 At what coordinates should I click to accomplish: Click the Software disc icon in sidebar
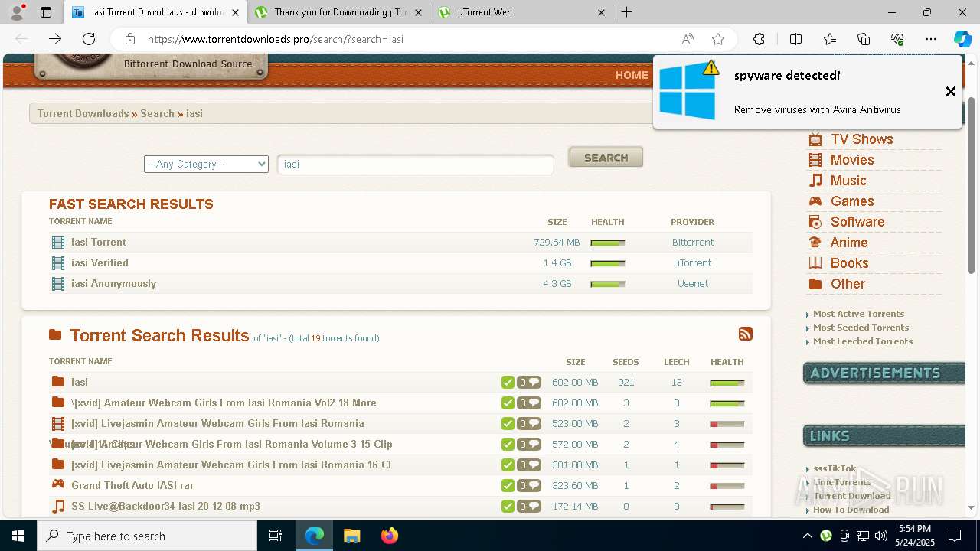[815, 222]
